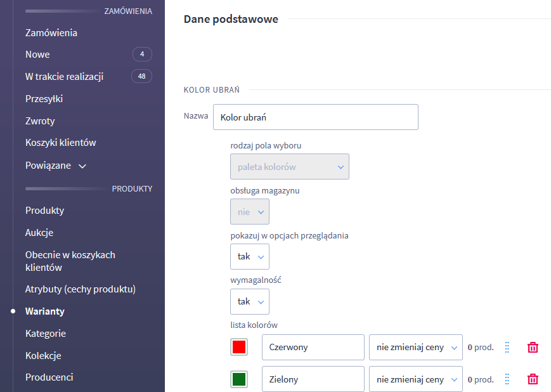Open the green color swatch picker
This screenshot has height=392, width=551.
click(x=239, y=379)
